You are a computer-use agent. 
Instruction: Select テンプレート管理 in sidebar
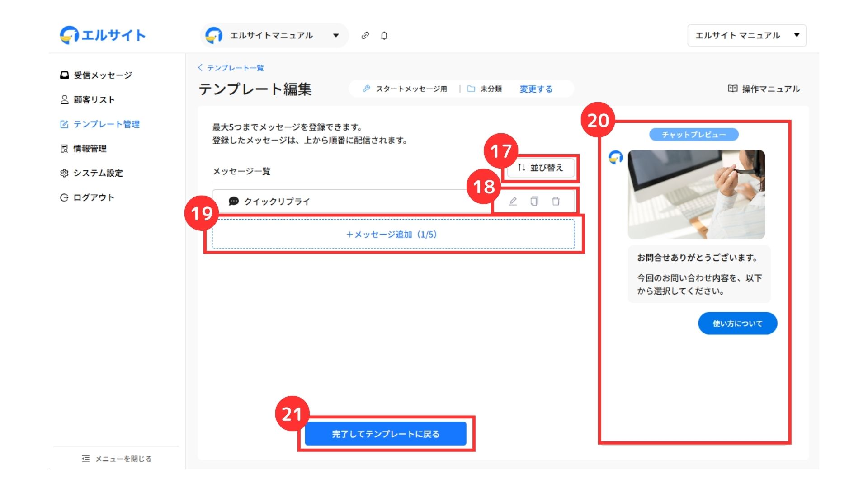point(100,124)
